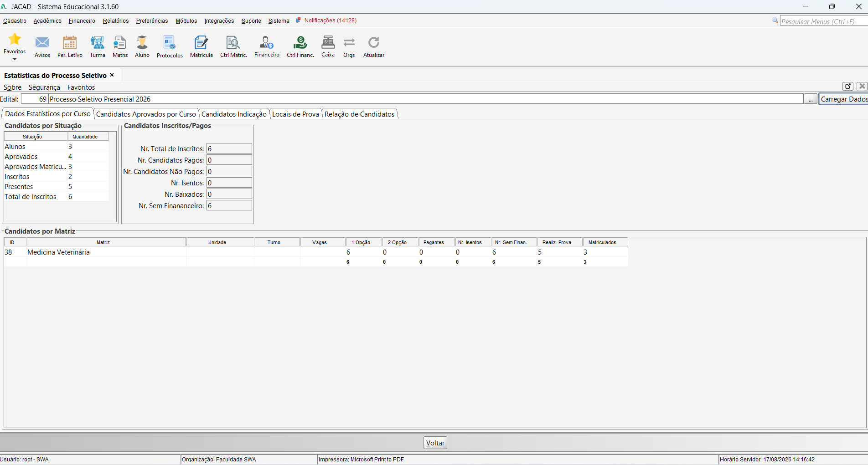Sort by Quantidade column header

[x=88, y=137]
